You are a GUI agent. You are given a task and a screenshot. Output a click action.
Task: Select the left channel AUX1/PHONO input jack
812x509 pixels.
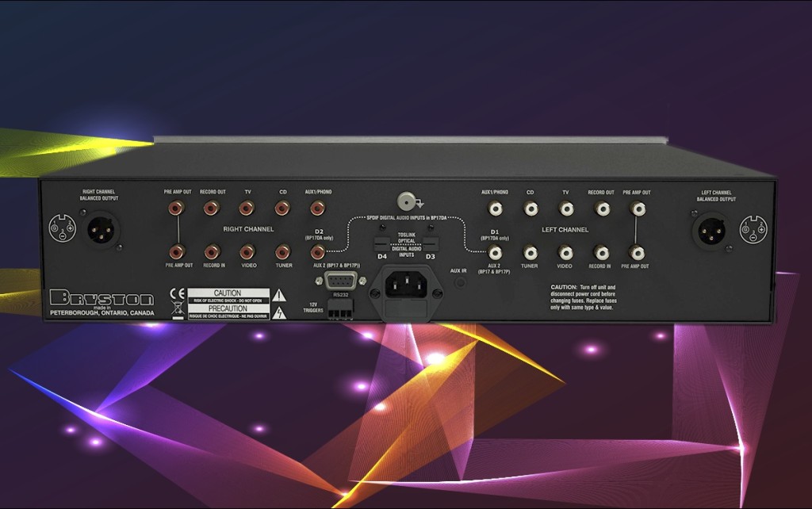[x=496, y=209]
